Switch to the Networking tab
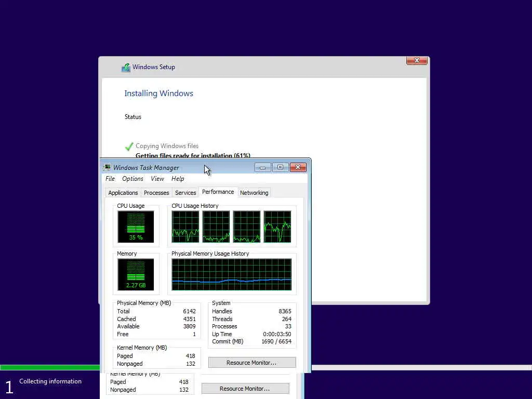The width and height of the screenshot is (532, 399). (254, 193)
